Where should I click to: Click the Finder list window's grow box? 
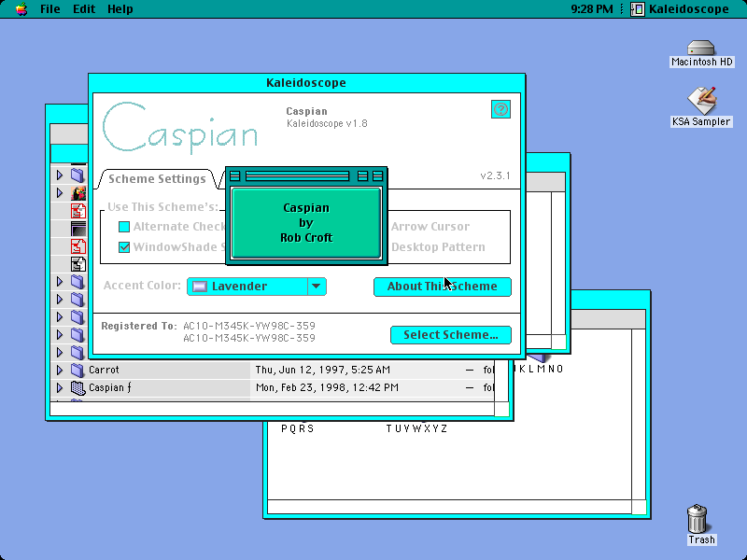tap(501, 409)
